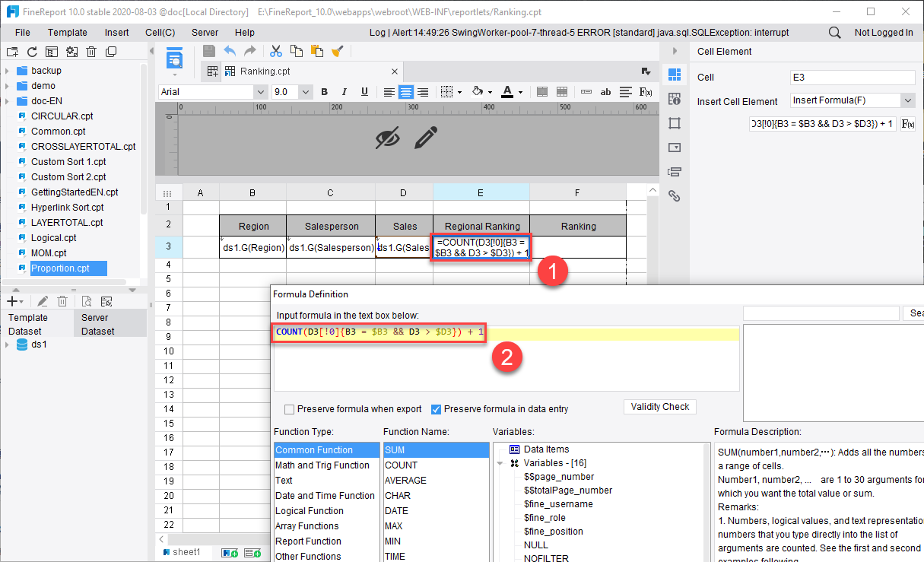Click the Validity Check button
This screenshot has height=562, width=924.
click(x=659, y=407)
